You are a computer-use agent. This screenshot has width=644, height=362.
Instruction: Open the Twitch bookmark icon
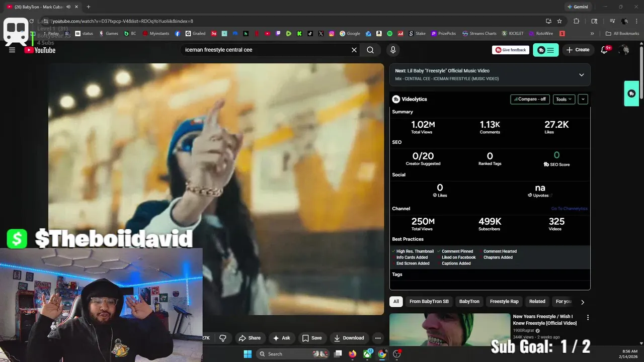tap(278, 34)
